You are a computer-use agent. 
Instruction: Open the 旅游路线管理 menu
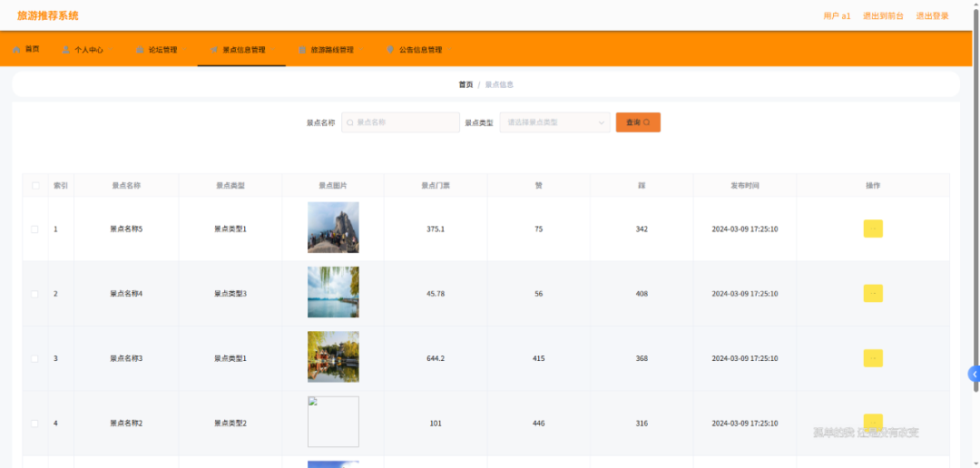point(331,49)
